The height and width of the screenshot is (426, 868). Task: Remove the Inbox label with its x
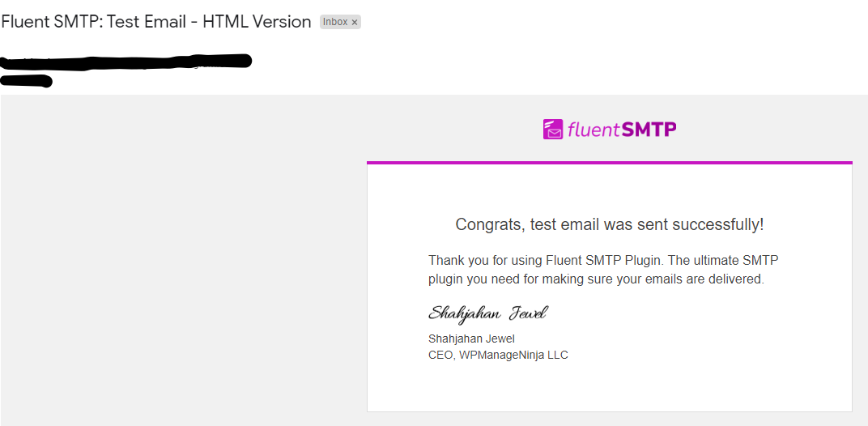tap(355, 23)
